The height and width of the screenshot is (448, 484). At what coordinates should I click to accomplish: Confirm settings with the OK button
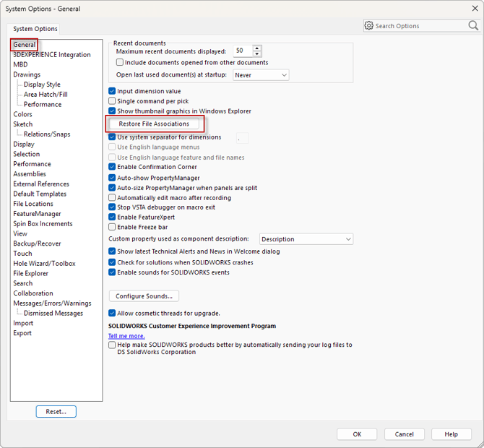[x=357, y=434]
